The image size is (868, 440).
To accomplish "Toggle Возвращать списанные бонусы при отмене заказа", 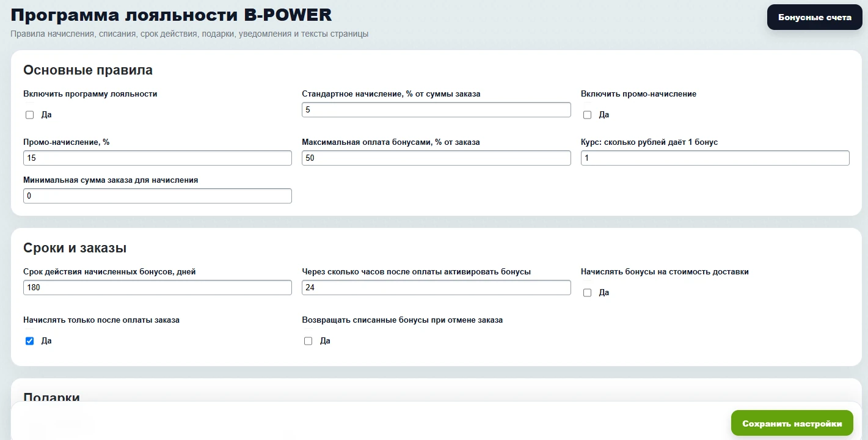I will coord(308,341).
